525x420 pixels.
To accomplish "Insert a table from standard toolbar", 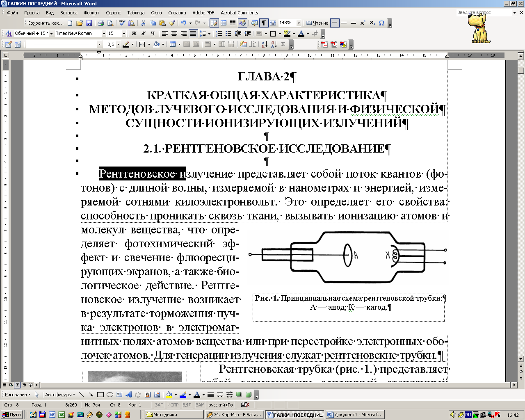I will [x=224, y=23].
